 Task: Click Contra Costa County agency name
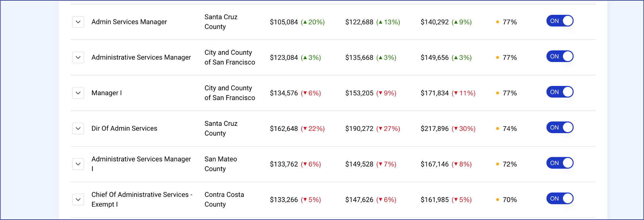pos(224,200)
